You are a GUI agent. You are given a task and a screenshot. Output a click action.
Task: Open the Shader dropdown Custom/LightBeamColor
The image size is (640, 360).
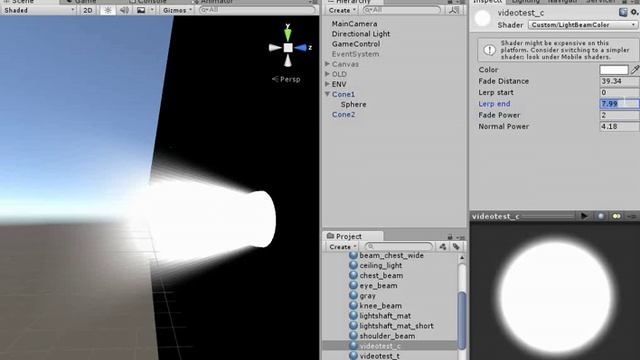click(582, 25)
